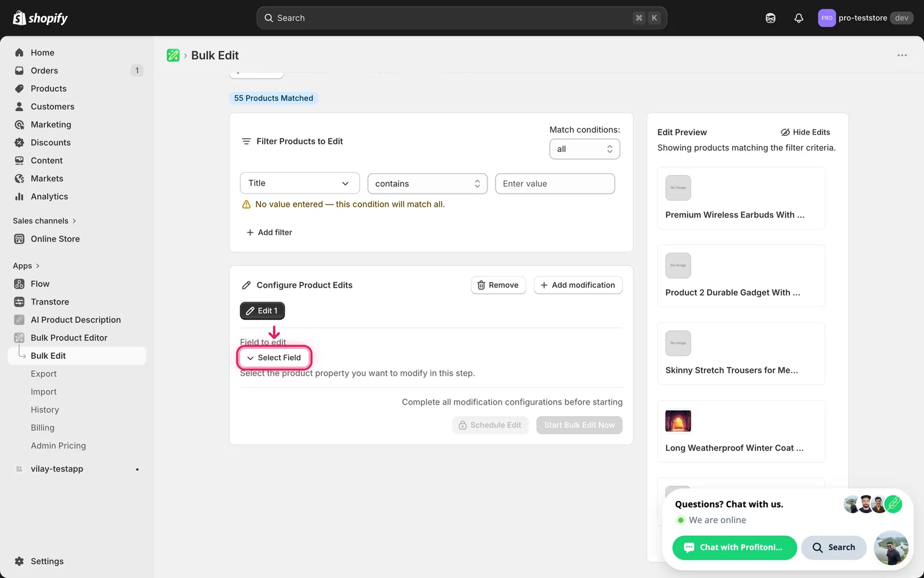The height and width of the screenshot is (578, 924).
Task: Open the Flow app
Action: pyautogui.click(x=40, y=284)
